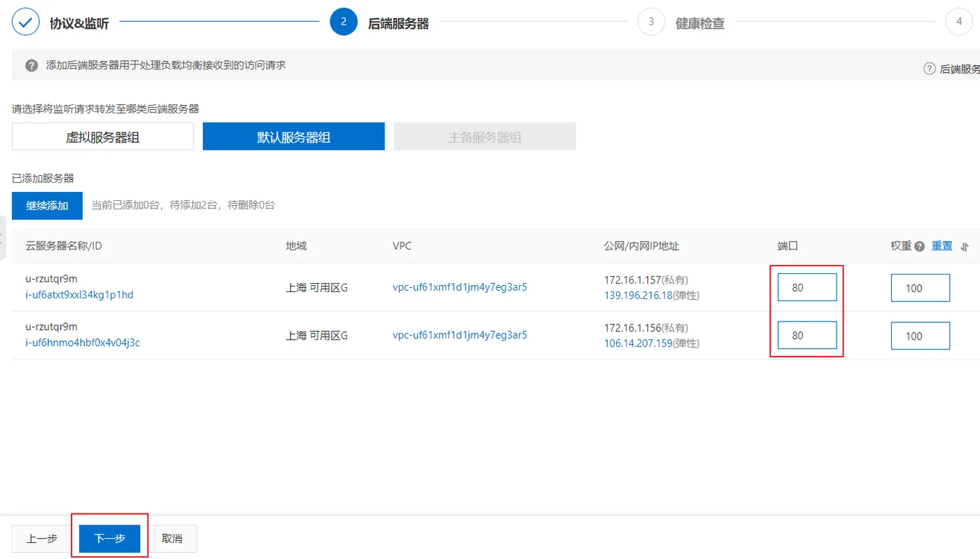Click the sort icon next to 重置

(965, 247)
